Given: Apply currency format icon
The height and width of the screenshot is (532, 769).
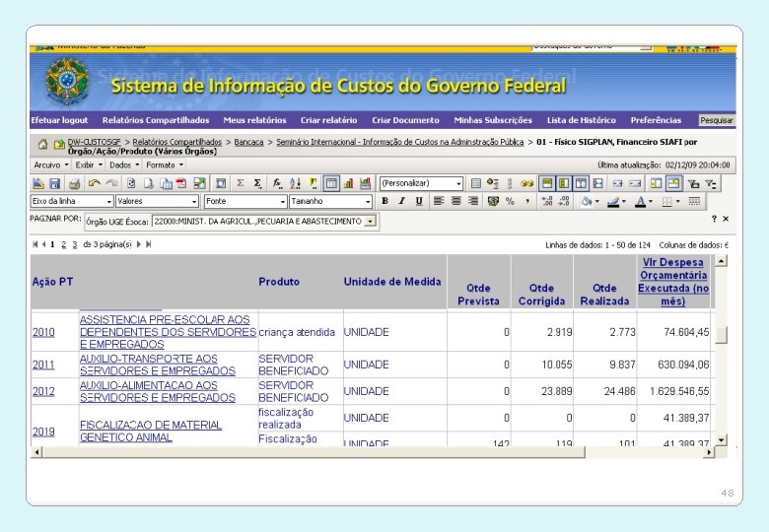Looking at the screenshot, I should tap(493, 201).
